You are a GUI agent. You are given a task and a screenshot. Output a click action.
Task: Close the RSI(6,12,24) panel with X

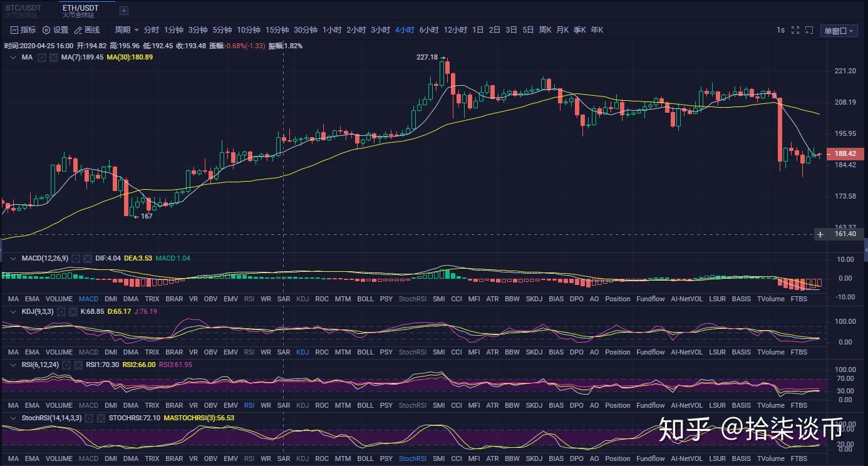coord(78,365)
